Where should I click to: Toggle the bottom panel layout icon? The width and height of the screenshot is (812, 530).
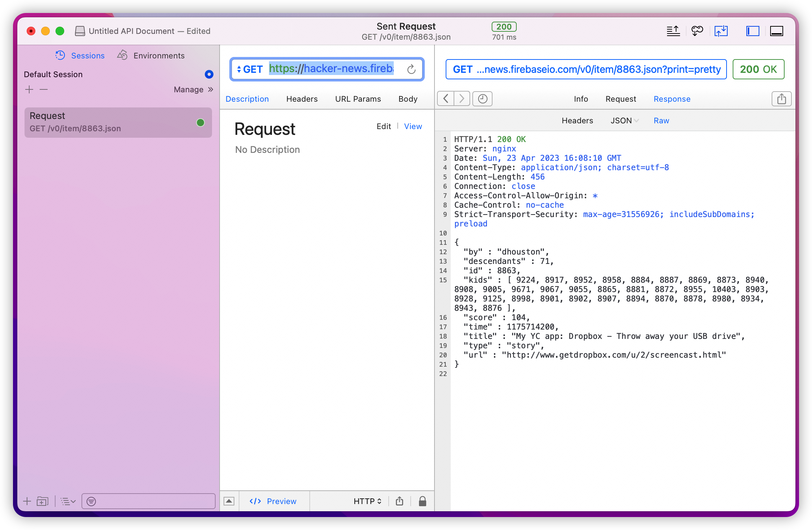pyautogui.click(x=776, y=31)
